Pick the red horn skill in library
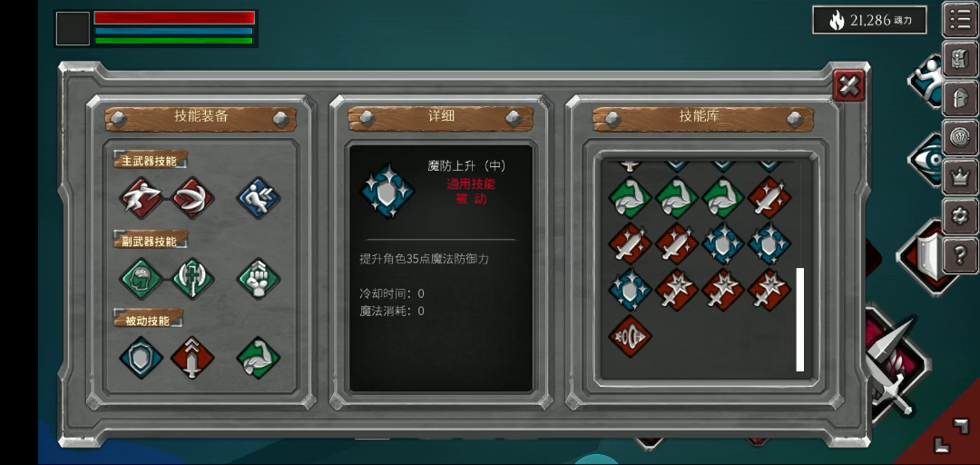This screenshot has height=465, width=980. pos(630,336)
